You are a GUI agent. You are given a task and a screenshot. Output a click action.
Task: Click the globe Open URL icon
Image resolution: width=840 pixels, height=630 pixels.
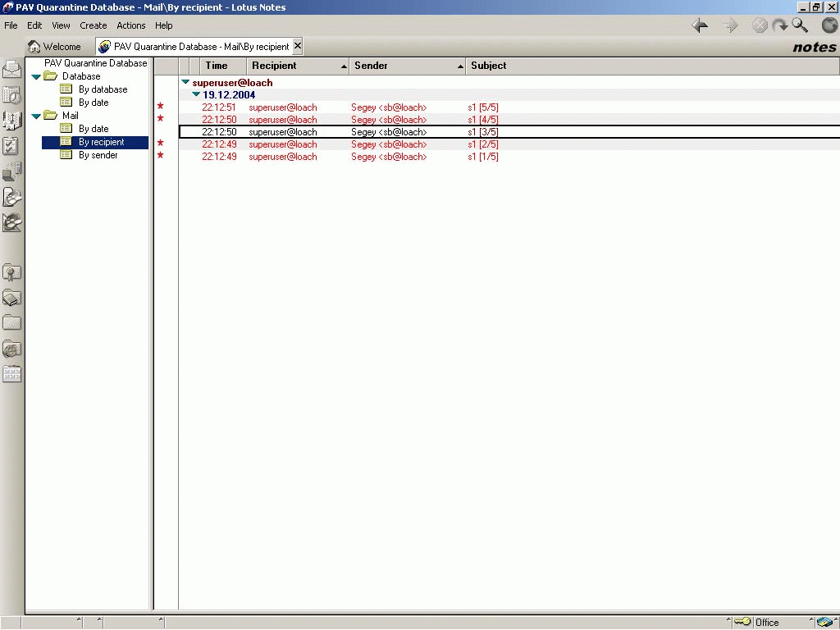click(x=829, y=25)
